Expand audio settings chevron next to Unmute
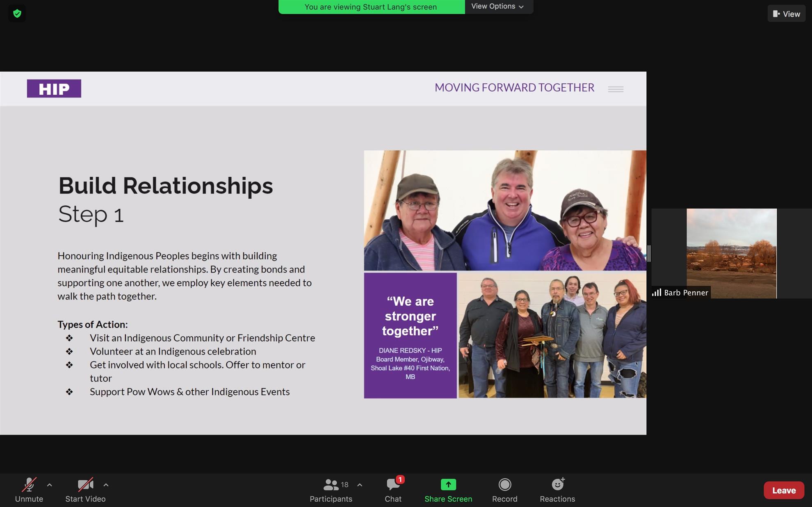Screen dimensions: 812x507 click(x=50, y=485)
